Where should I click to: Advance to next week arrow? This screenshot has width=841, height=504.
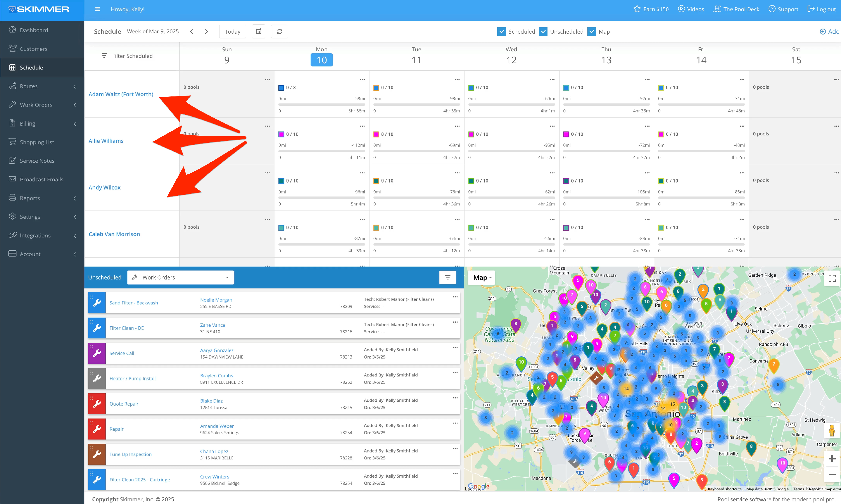click(206, 32)
